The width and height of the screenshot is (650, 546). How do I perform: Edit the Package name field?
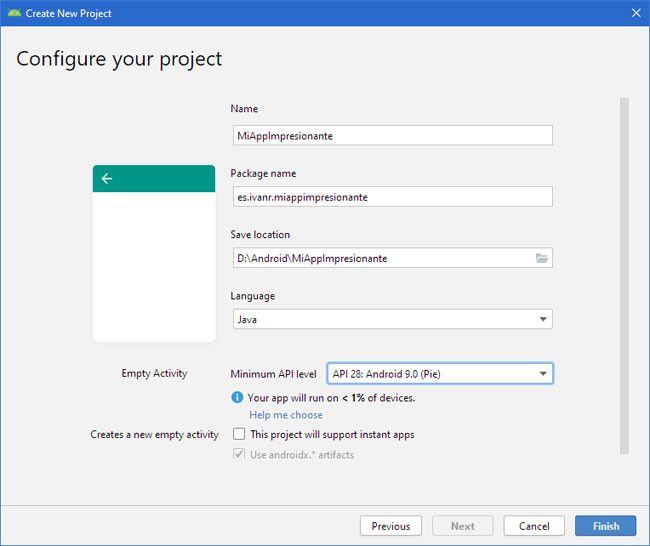pyautogui.click(x=393, y=197)
